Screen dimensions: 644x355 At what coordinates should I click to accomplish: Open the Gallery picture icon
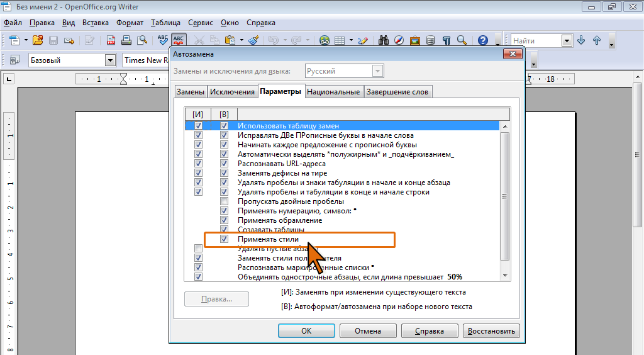(x=415, y=40)
